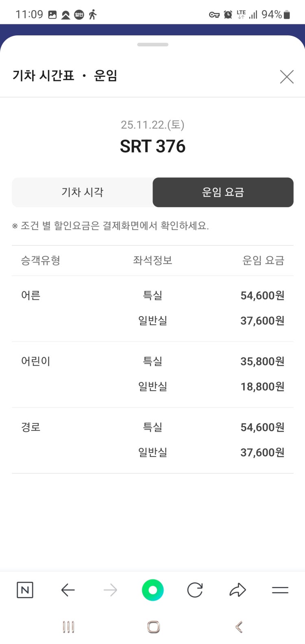Tap the Naver home N icon
The height and width of the screenshot is (644, 305).
point(25,590)
